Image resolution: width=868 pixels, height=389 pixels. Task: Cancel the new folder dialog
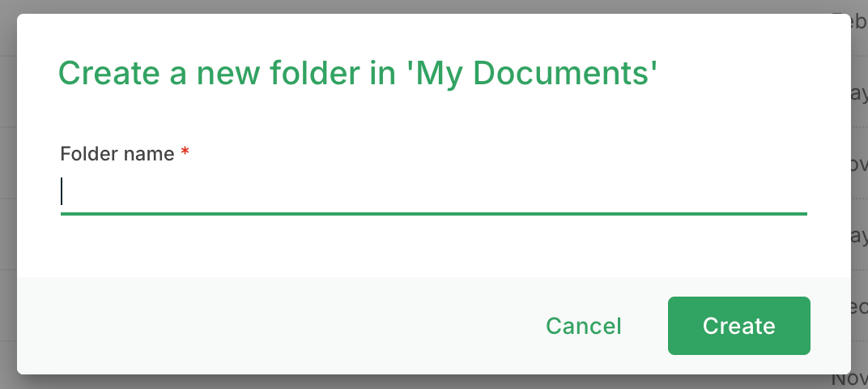[x=583, y=326]
